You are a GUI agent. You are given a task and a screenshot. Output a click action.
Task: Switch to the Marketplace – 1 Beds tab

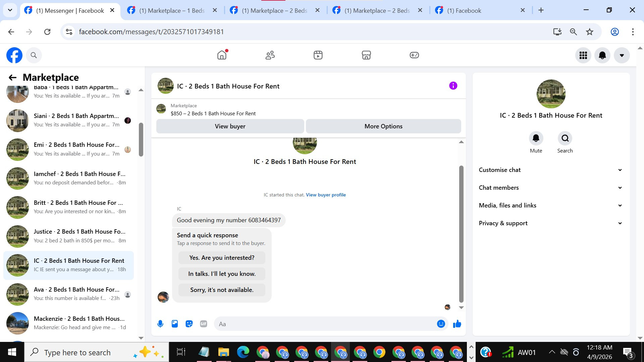171,10
